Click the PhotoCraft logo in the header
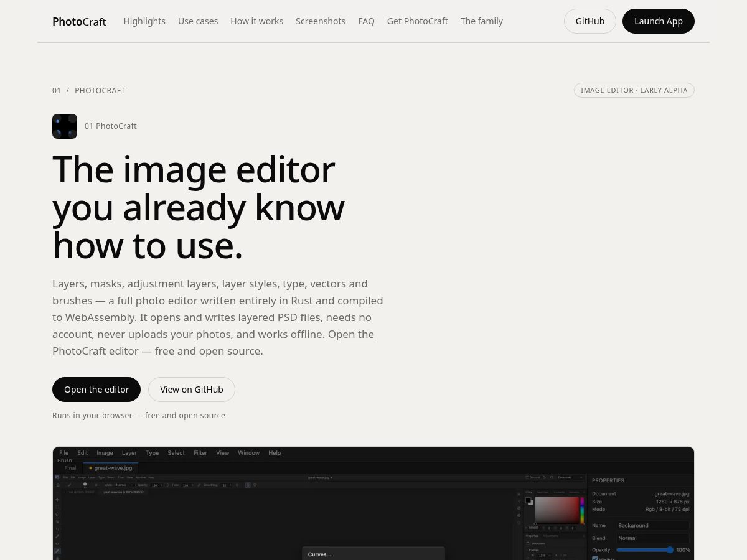 (x=79, y=21)
